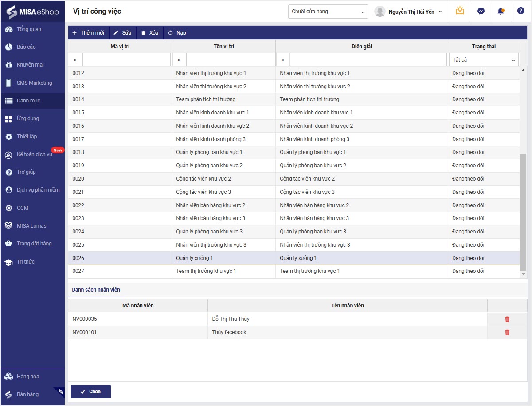Click the Trạng thái column header
Screen dimensions: 532x406
click(x=484, y=47)
